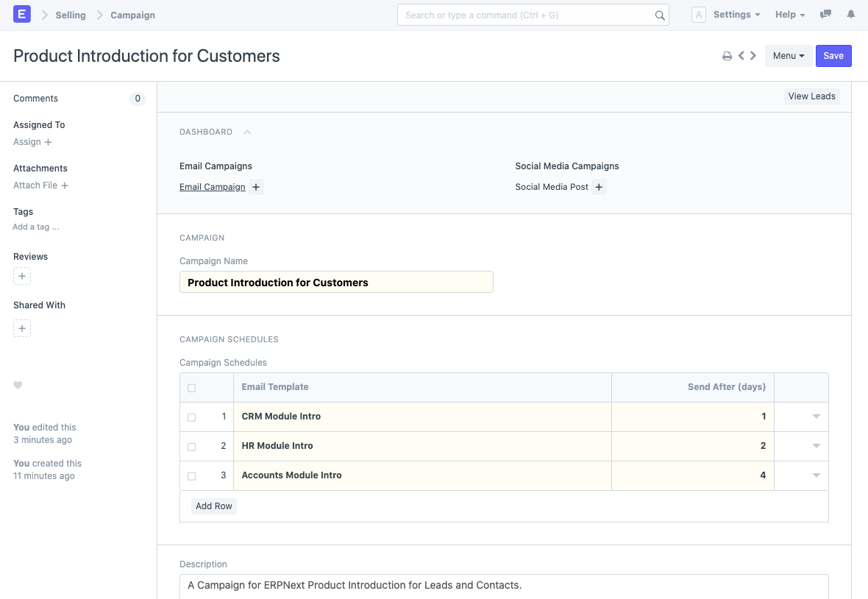Go to next document arrow
868x599 pixels.
point(753,56)
